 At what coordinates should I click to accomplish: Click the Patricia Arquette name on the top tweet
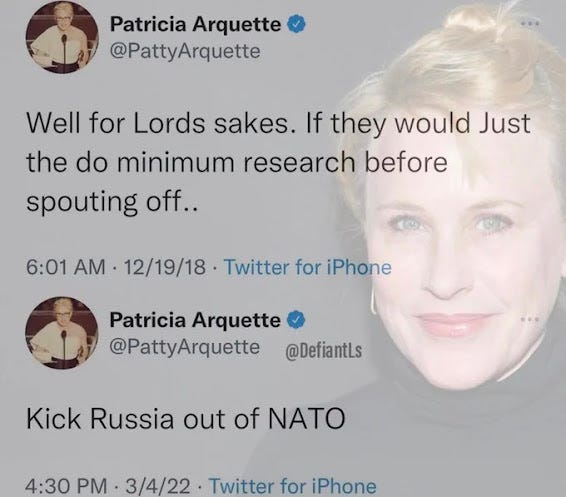[x=195, y=24]
